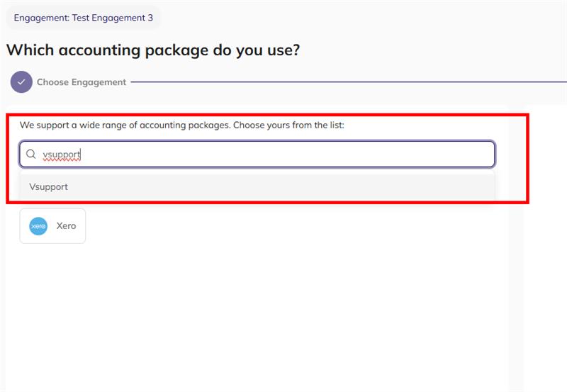This screenshot has width=567, height=392.
Task: Click the typed text vsupport
Action: pos(61,155)
